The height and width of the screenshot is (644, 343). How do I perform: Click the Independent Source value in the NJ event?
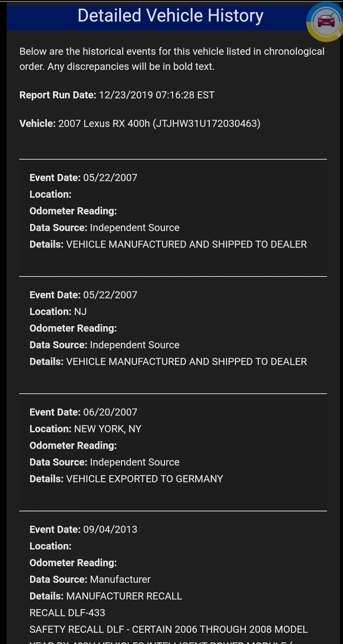point(135,345)
